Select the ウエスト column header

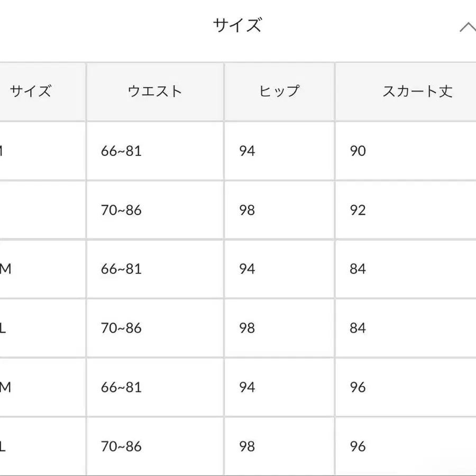[155, 91]
